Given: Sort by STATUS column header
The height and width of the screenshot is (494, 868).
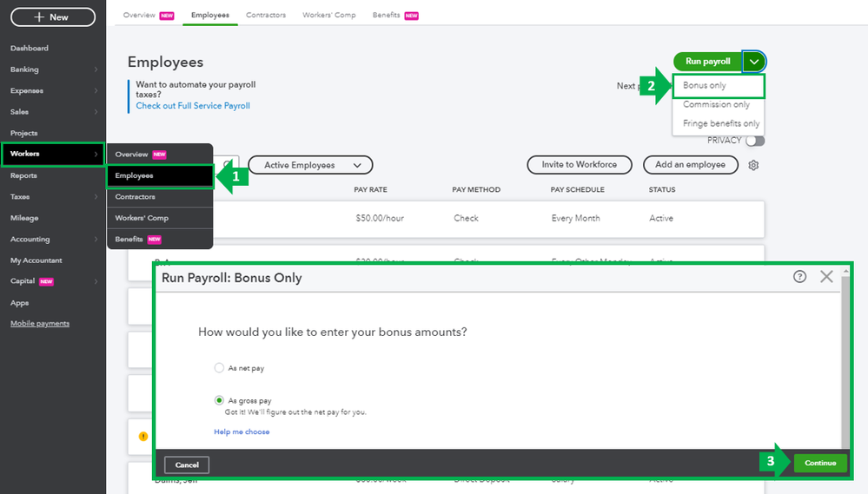Looking at the screenshot, I should [662, 190].
